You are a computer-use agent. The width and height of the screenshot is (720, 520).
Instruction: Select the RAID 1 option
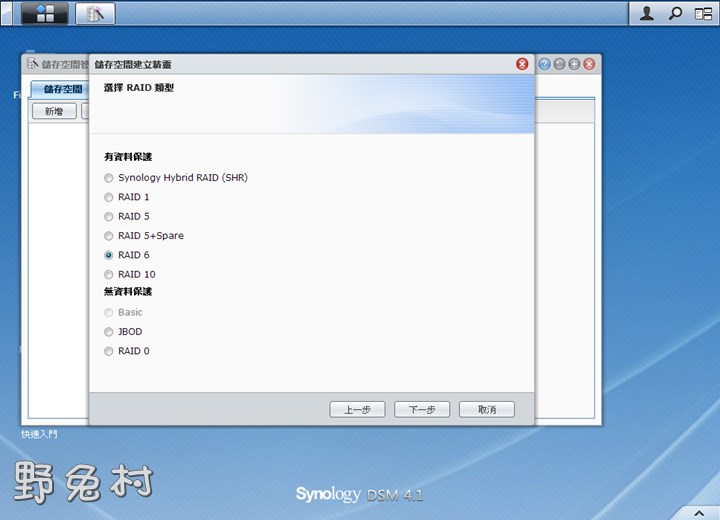click(108, 197)
